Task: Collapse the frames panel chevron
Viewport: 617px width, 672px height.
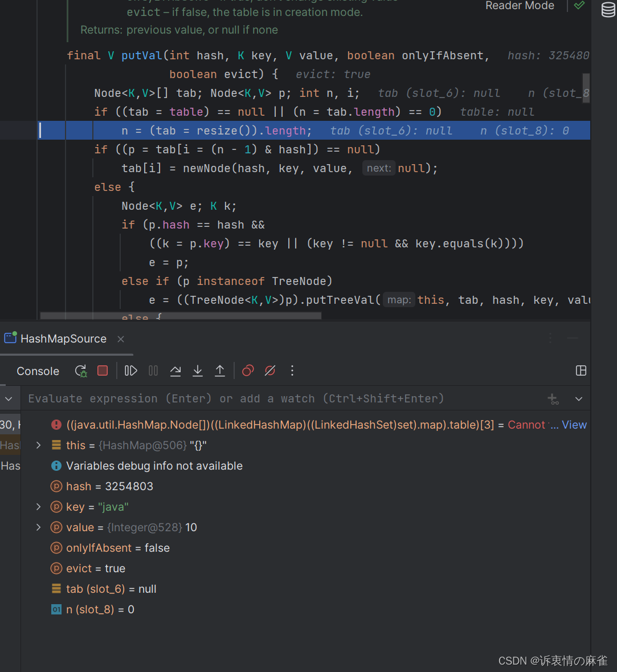Action: [9, 399]
